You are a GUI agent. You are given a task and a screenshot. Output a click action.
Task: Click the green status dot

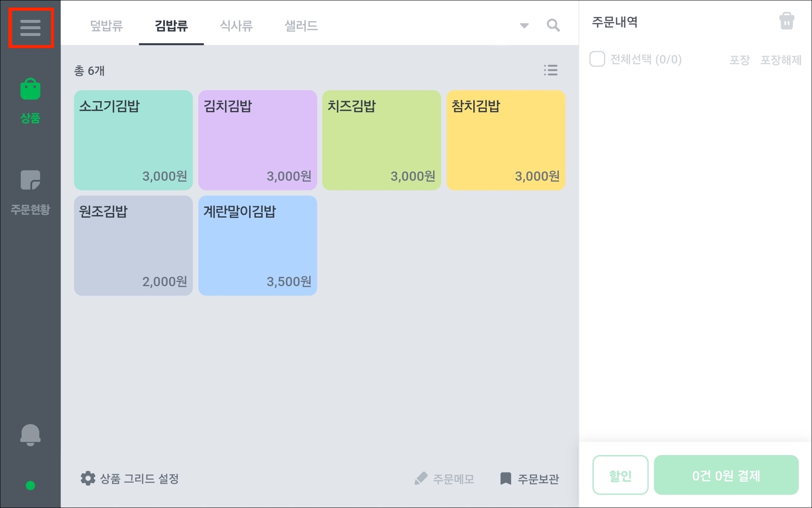click(30, 486)
